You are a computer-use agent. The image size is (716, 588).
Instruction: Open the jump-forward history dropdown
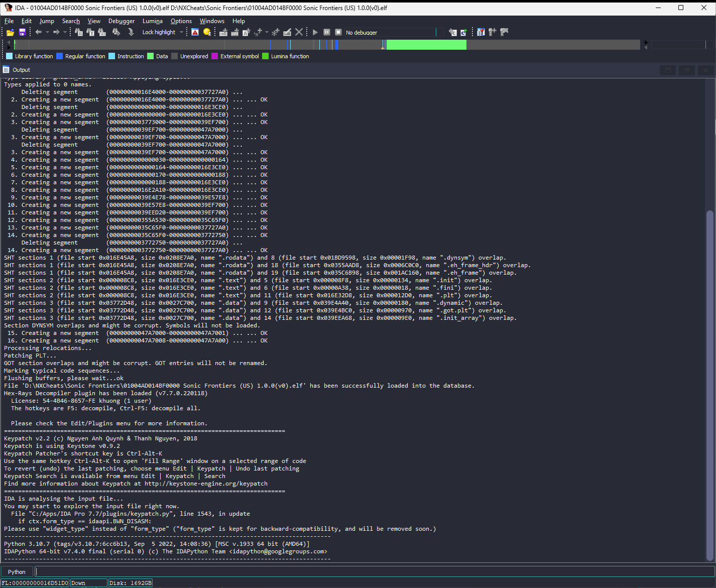click(65, 32)
